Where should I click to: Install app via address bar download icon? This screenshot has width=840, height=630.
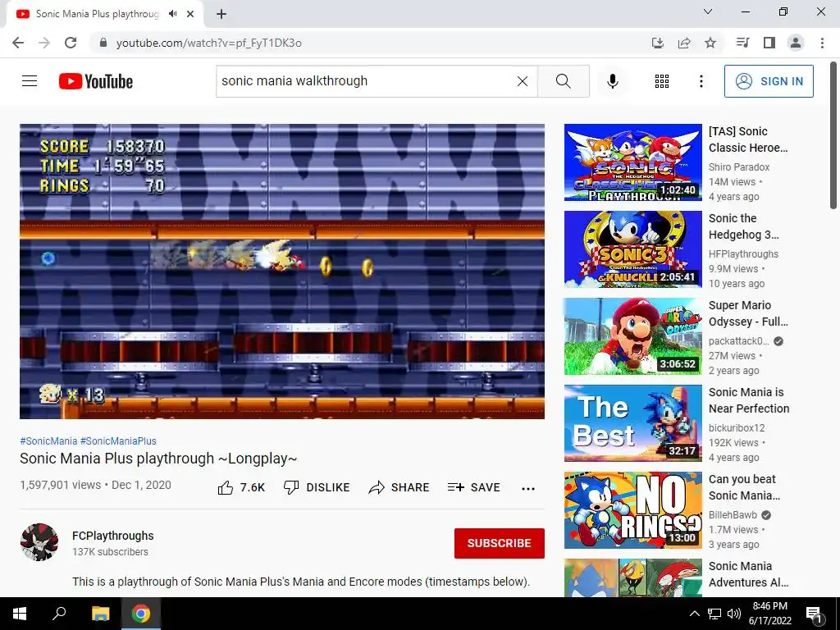click(657, 43)
